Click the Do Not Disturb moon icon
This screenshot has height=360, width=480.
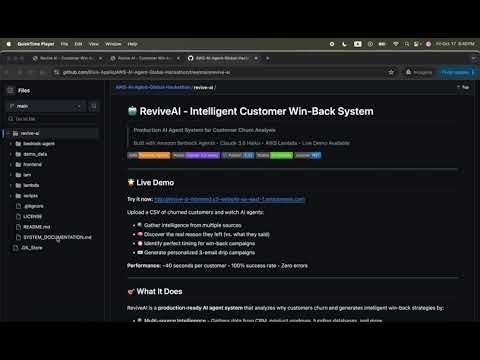(345, 44)
